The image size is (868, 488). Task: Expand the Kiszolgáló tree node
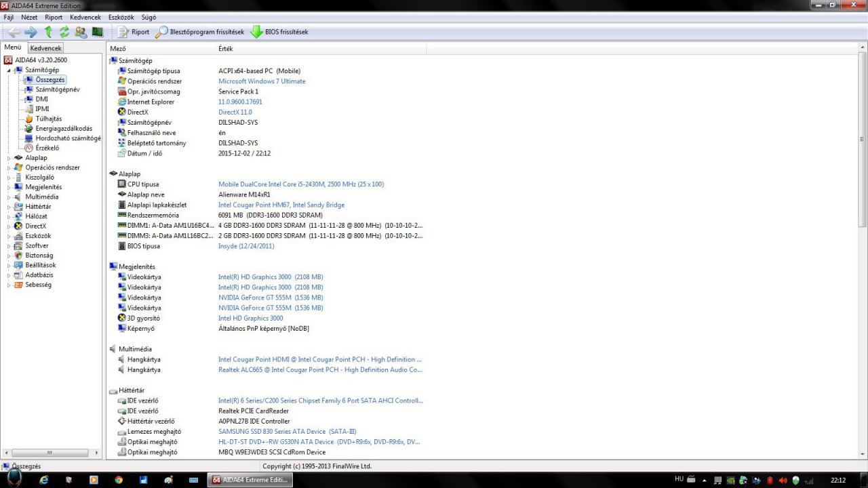pyautogui.click(x=9, y=178)
